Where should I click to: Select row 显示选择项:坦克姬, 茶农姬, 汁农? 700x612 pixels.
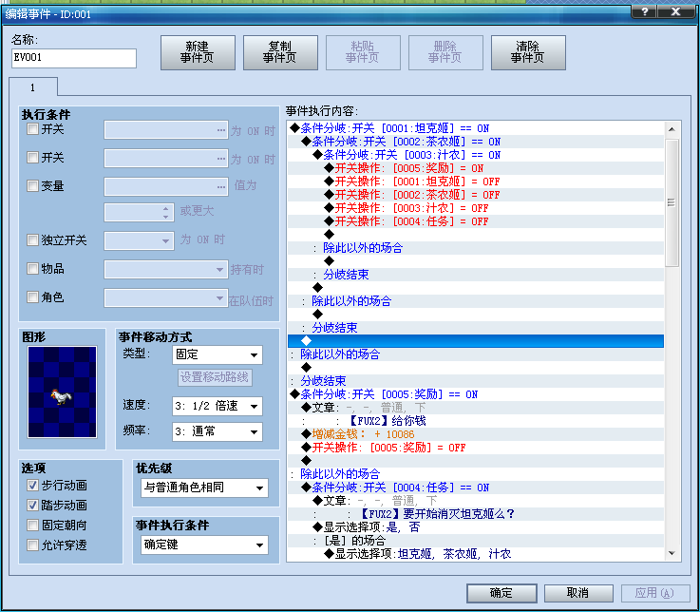476,554
